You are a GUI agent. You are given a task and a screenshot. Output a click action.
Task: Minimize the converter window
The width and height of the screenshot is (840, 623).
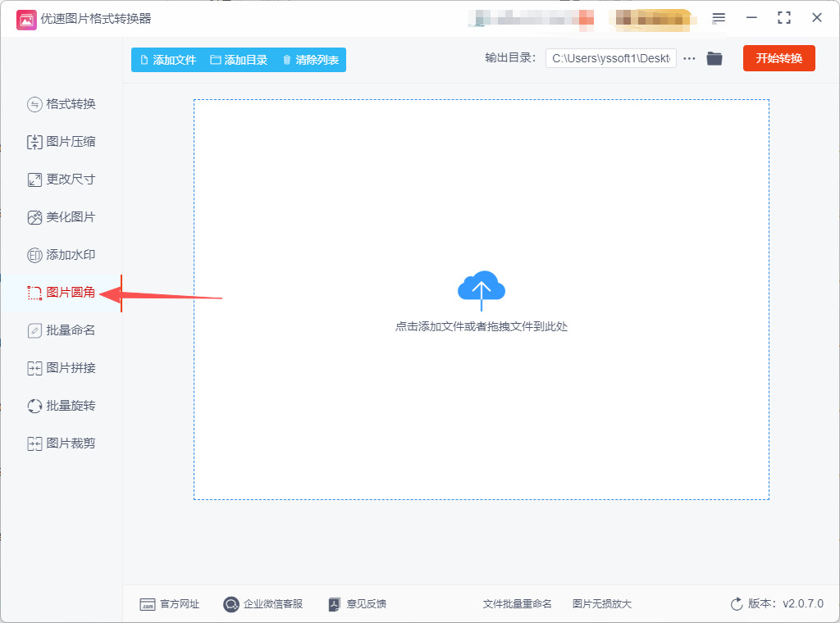[751, 18]
